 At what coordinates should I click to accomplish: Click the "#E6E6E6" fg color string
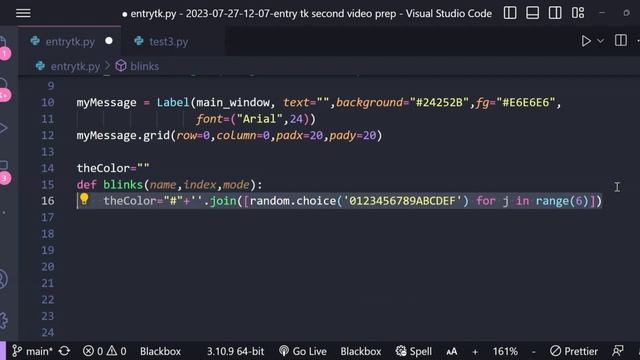click(x=526, y=102)
